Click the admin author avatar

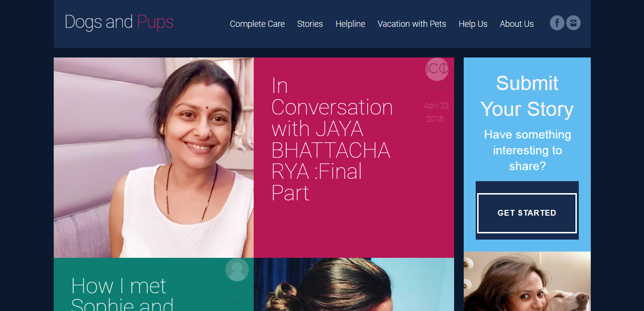click(x=437, y=69)
